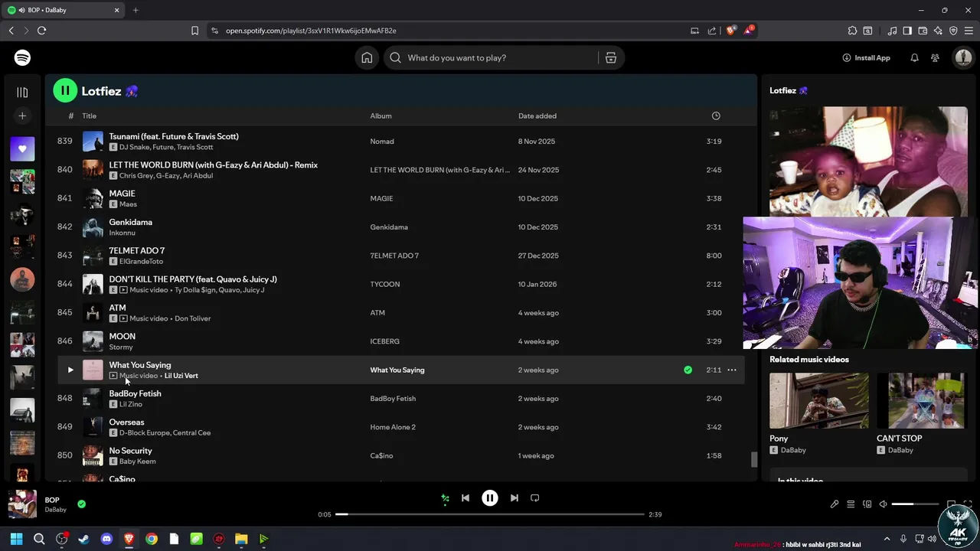Open the Friend Activity icon

click(x=935, y=57)
